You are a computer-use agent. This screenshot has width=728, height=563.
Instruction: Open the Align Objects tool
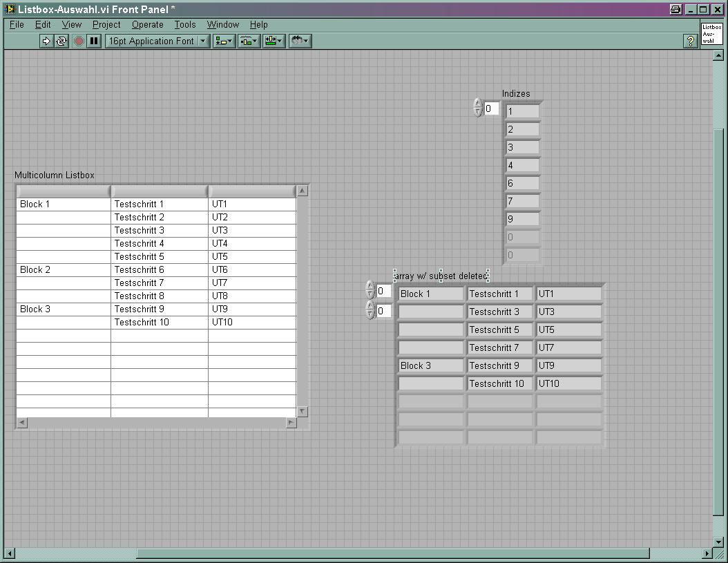[x=224, y=41]
